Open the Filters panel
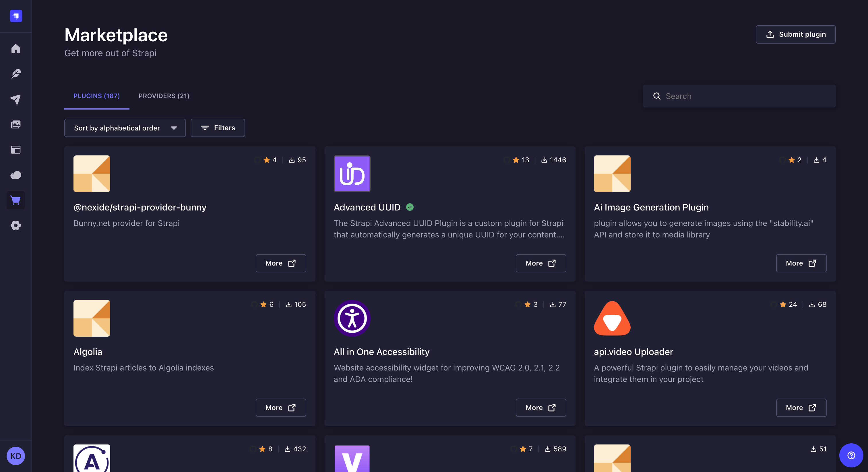This screenshot has height=472, width=868. [217, 128]
